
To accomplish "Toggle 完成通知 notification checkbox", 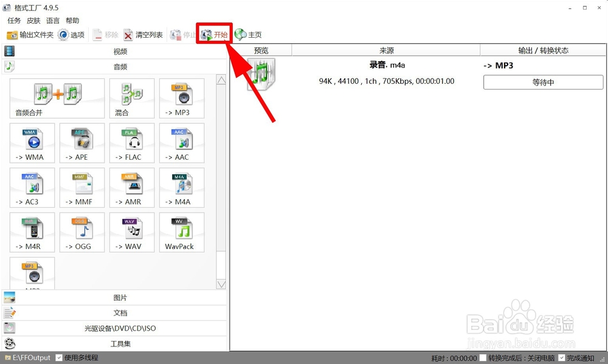I will [x=561, y=358].
